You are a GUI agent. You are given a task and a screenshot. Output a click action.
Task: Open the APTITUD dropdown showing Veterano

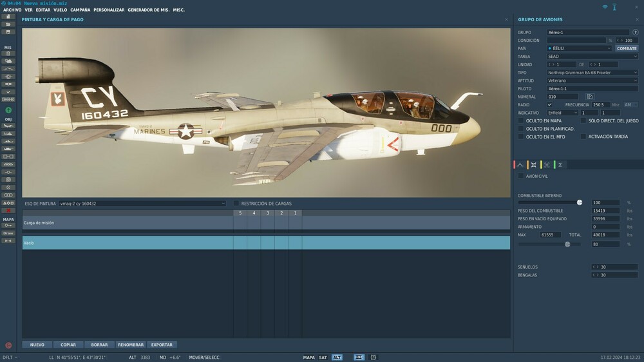592,81
